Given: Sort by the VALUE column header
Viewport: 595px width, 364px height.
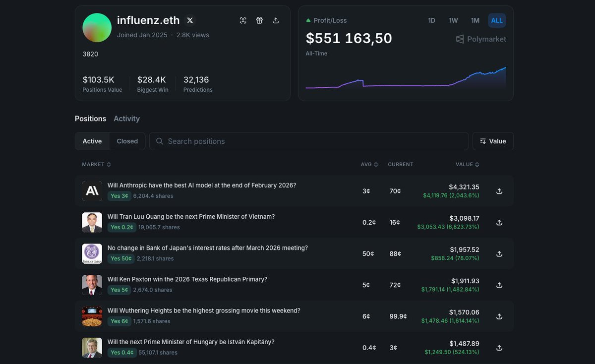Looking at the screenshot, I should click(468, 164).
